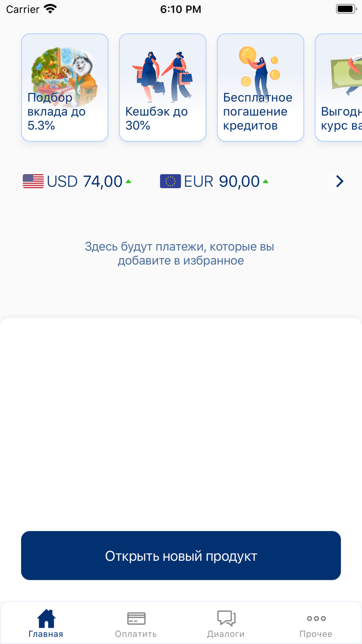Viewport: 362px width, 644px height.
Task: Tap the battery indicator in status bar
Action: point(346,9)
